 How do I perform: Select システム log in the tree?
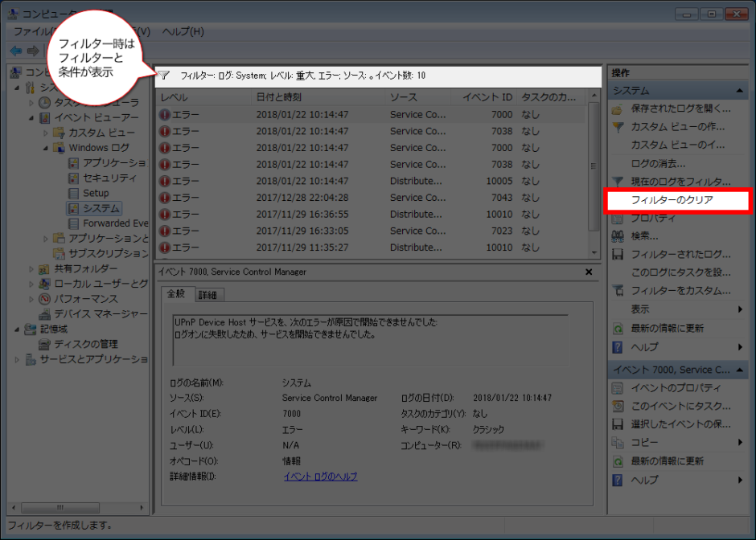point(101,208)
